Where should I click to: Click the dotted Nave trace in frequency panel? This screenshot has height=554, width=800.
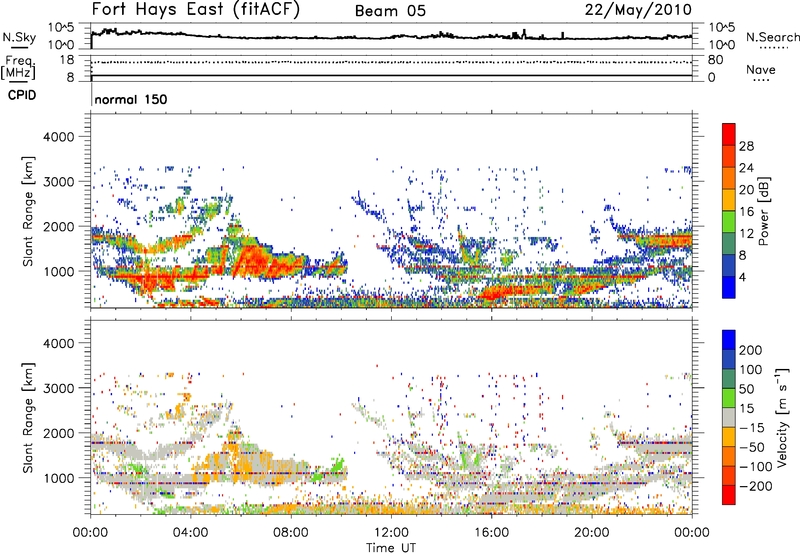click(x=391, y=62)
